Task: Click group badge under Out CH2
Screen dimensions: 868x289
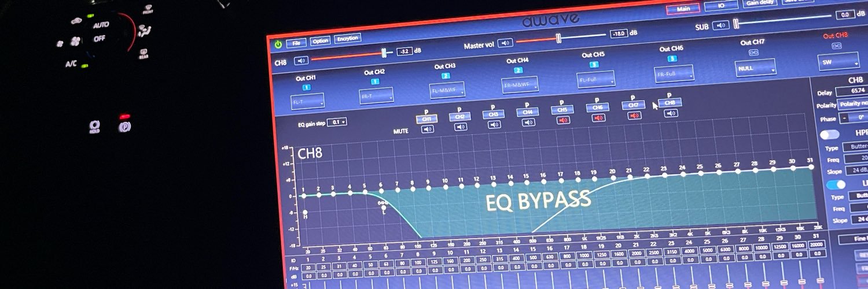Action: click(375, 82)
